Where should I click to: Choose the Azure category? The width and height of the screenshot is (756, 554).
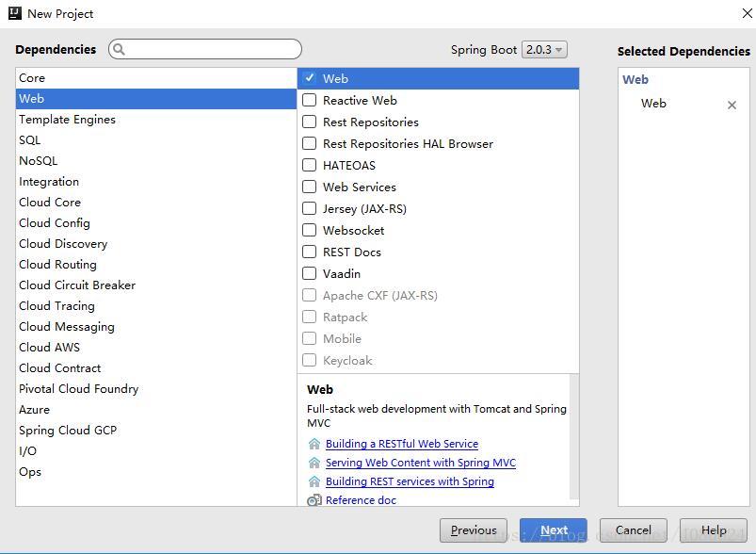click(x=155, y=410)
